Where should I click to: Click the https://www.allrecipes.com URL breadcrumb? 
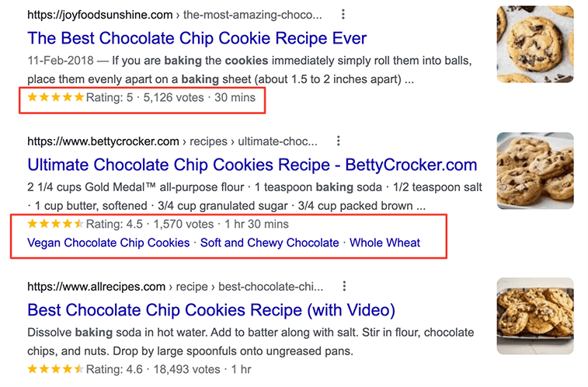96,287
